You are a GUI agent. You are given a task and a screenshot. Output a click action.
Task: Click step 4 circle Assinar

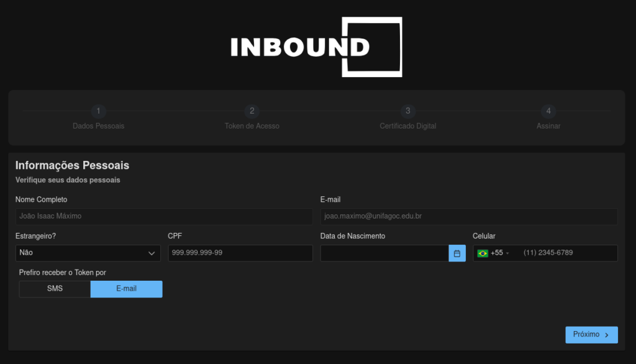[x=548, y=111]
